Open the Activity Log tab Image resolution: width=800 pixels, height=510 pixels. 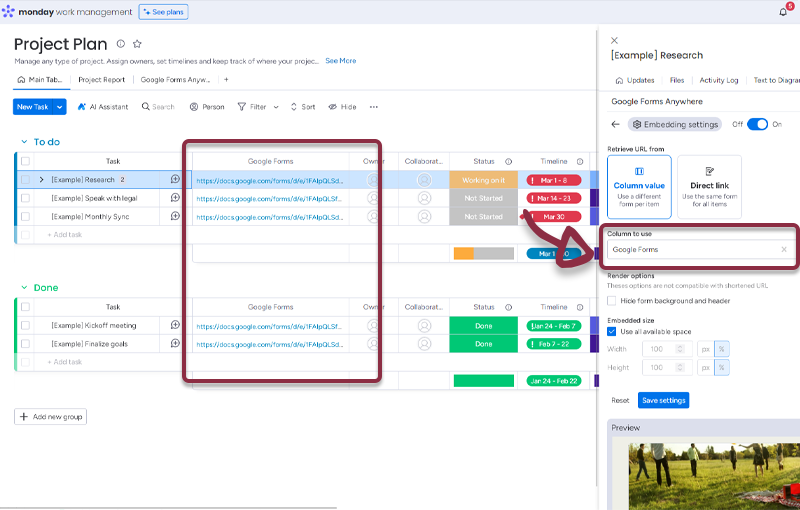click(x=718, y=80)
